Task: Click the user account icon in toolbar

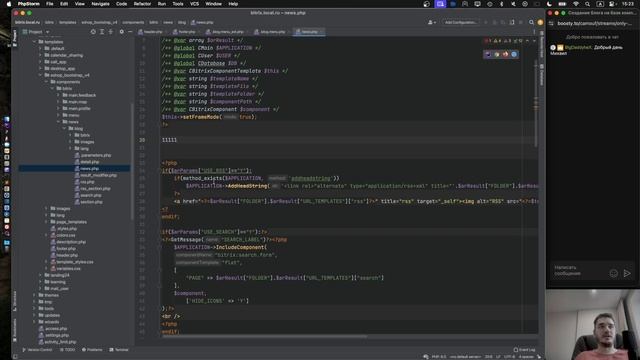Action: tap(431, 22)
